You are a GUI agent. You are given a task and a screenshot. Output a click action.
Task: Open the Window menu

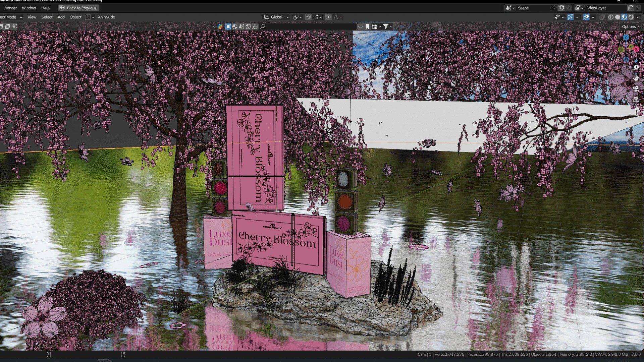pyautogui.click(x=29, y=8)
